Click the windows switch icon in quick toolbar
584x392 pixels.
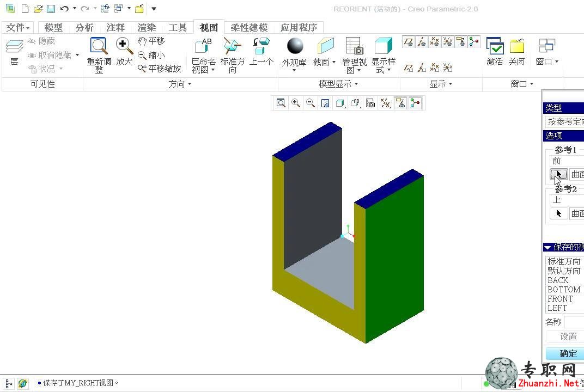pyautogui.click(x=118, y=9)
